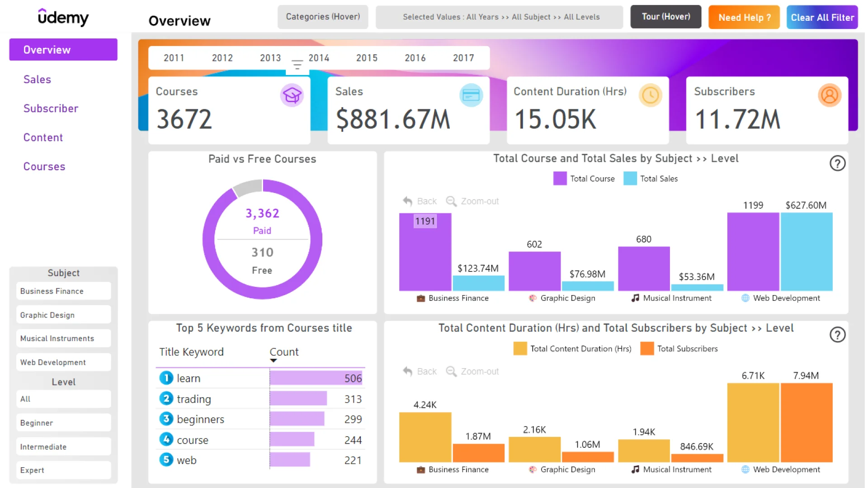Filter by Musical Instruments subject

tap(63, 338)
